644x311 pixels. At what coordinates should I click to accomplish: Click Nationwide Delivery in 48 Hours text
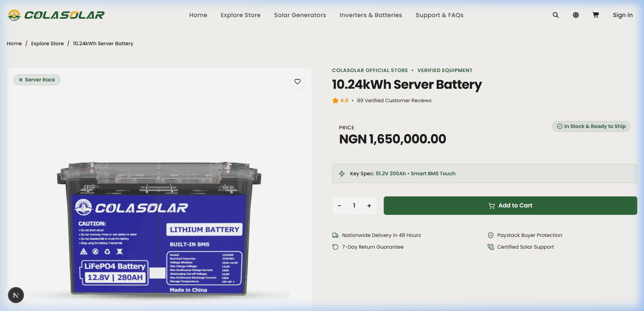(381, 235)
